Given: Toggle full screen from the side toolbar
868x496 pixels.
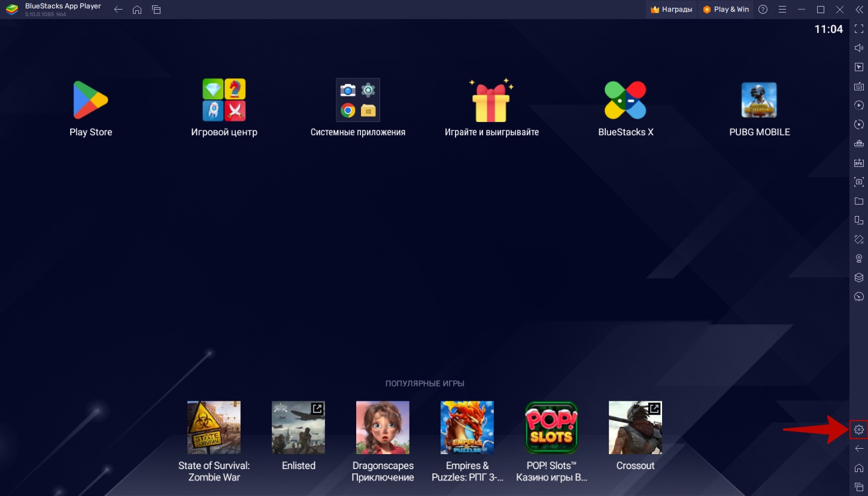Looking at the screenshot, I should coord(859,29).
